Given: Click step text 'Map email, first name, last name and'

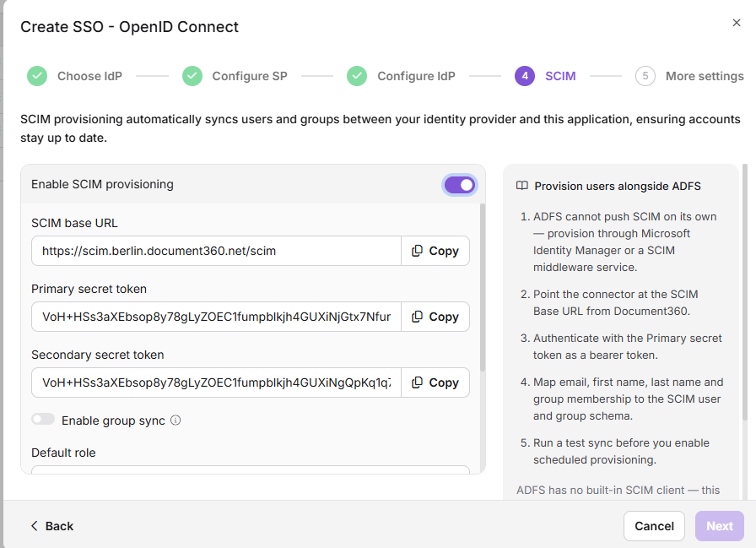Looking at the screenshot, I should pyautogui.click(x=629, y=382).
